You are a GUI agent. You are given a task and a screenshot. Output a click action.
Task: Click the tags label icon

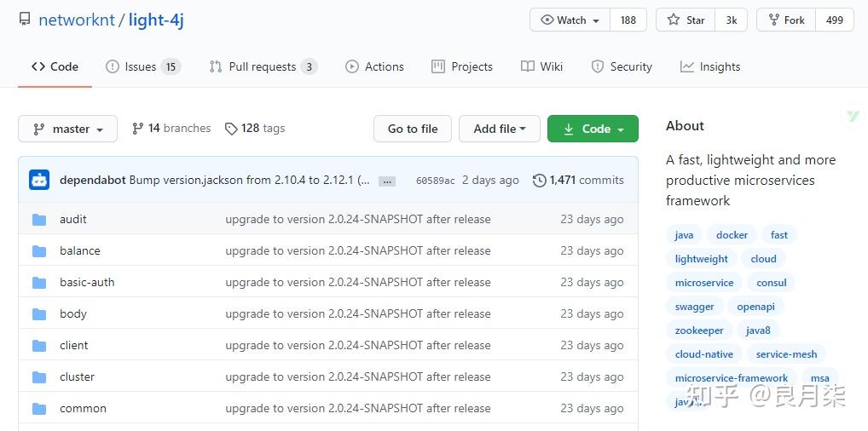tap(231, 129)
